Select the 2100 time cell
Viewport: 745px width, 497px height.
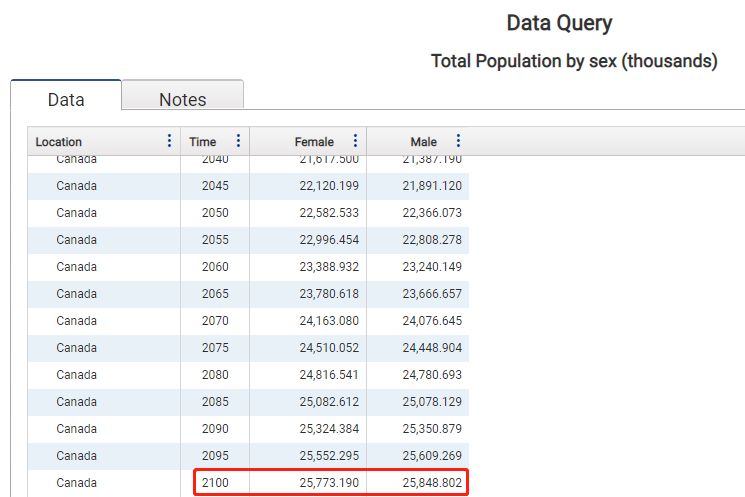pyautogui.click(x=215, y=483)
